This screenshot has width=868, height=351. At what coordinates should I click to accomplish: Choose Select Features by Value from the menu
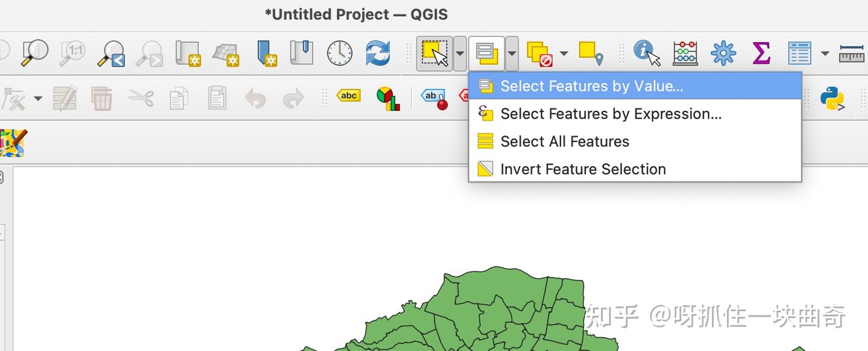coord(591,85)
